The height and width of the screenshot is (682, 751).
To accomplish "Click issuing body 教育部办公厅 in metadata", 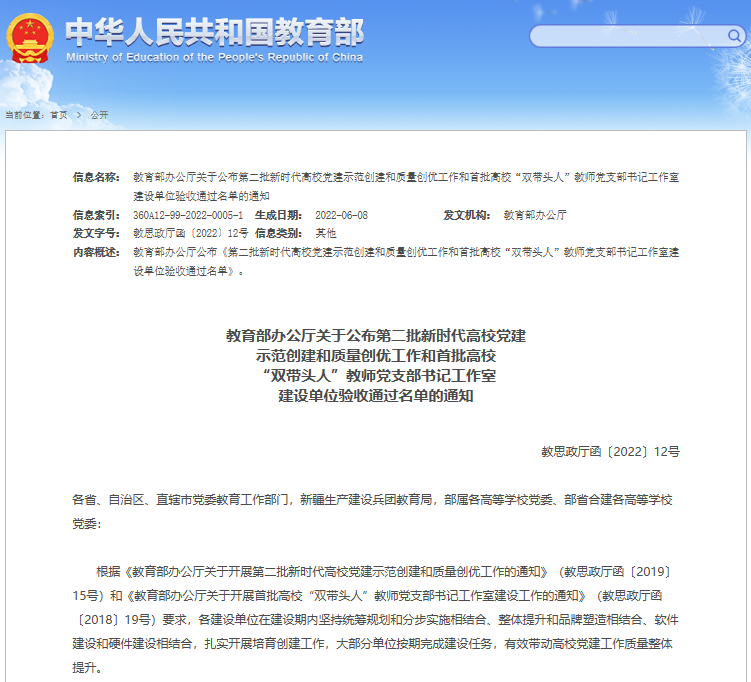I will (x=535, y=215).
